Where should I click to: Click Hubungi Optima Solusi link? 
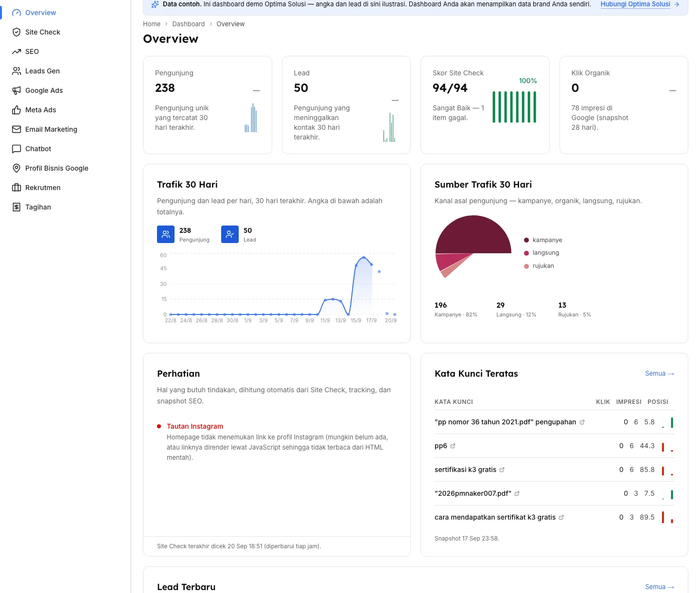(635, 4)
